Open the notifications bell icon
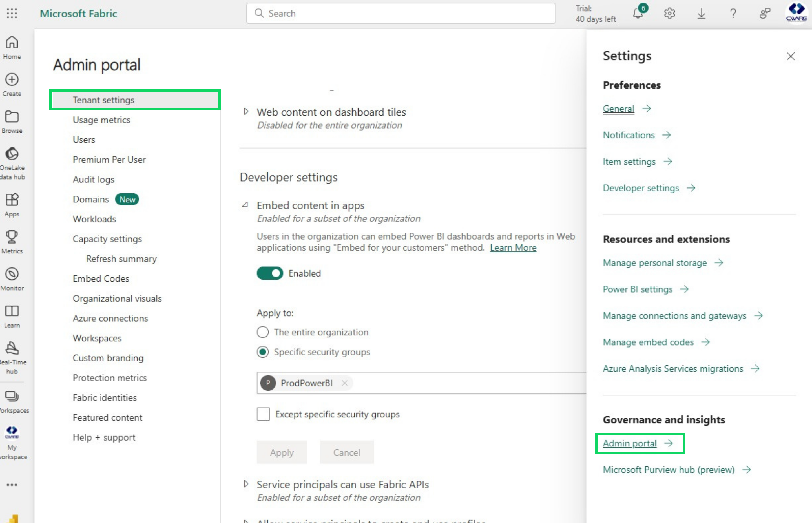812x524 pixels. (x=638, y=13)
